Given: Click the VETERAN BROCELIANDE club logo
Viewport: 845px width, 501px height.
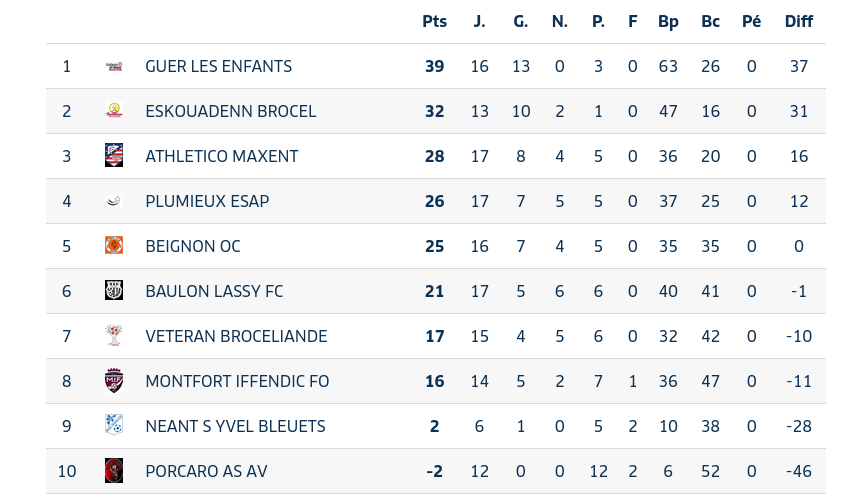Looking at the screenshot, I should point(114,336).
